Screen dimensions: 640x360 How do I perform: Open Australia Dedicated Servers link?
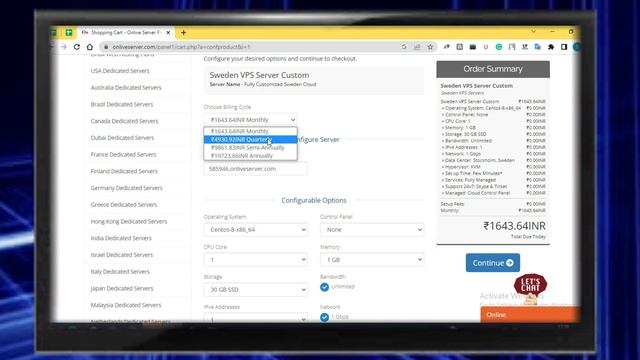pos(126,87)
